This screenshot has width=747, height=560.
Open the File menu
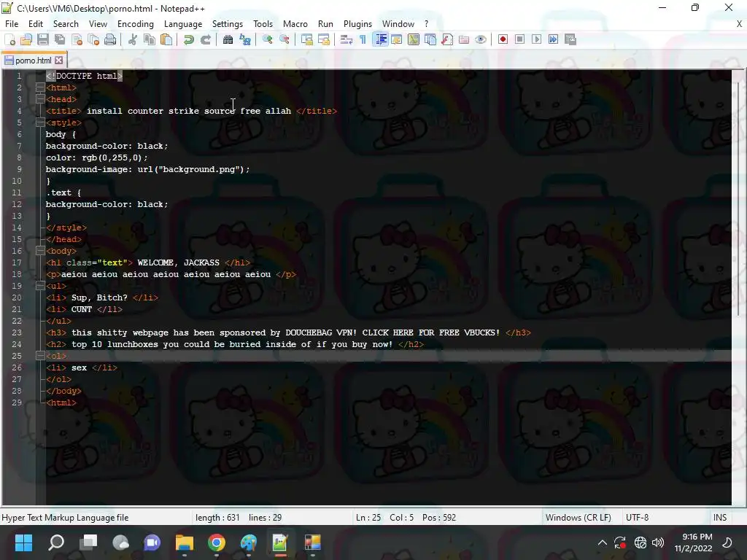tap(12, 24)
